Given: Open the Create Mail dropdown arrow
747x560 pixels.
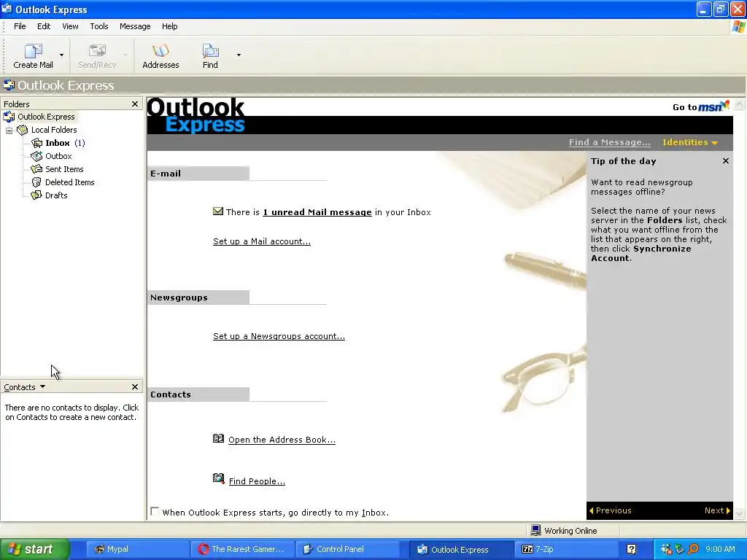Looking at the screenshot, I should 61,55.
